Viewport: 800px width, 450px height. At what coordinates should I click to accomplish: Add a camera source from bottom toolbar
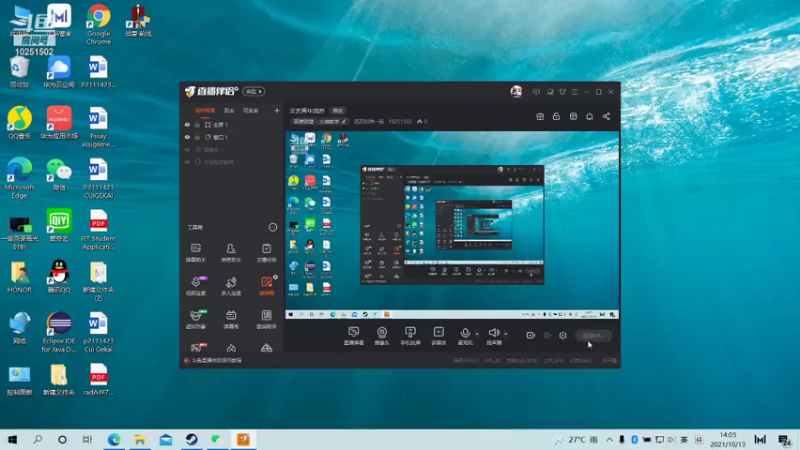click(382, 336)
